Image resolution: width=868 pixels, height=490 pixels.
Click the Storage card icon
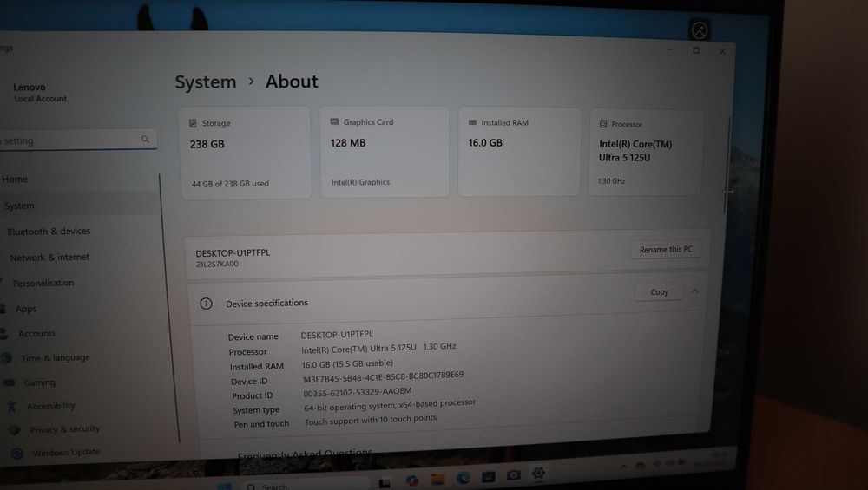click(x=193, y=123)
